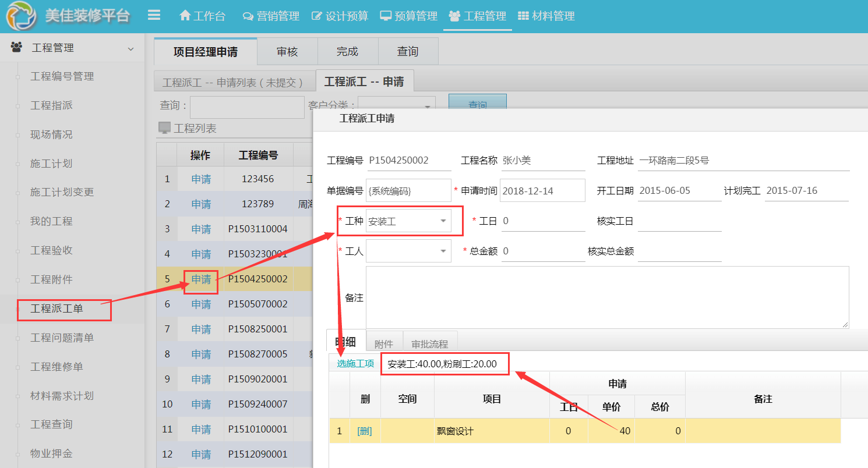Image resolution: width=868 pixels, height=468 pixels.
Task: Click the 工程列表 monitor icon
Action: (x=164, y=128)
